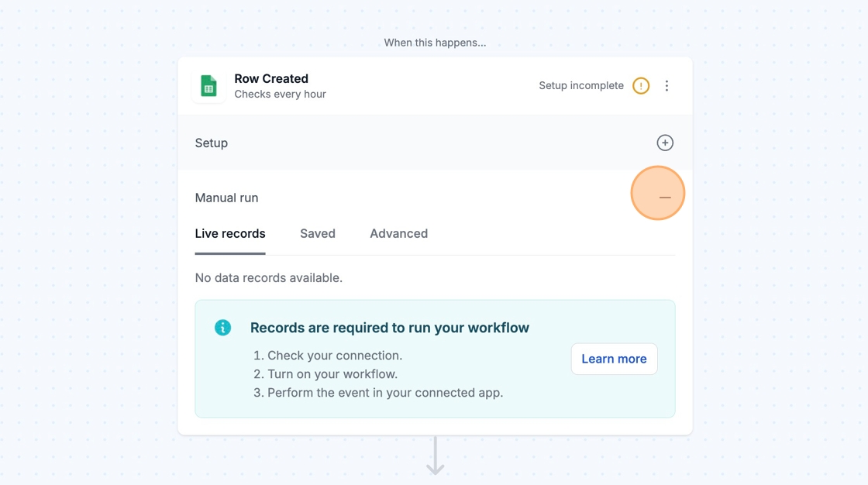This screenshot has height=485, width=868.
Task: Click the Google Sheets app icon
Action: 208,86
